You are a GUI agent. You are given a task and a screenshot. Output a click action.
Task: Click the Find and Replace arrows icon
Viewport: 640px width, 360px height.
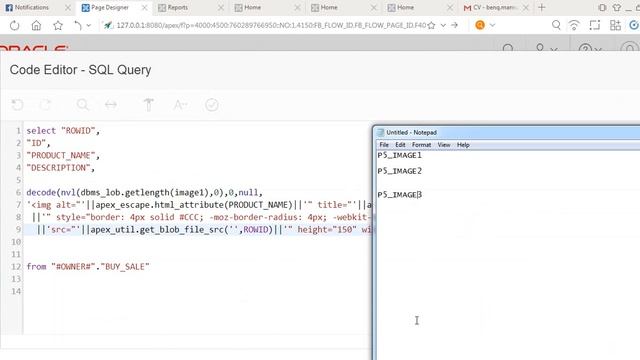pos(111,105)
